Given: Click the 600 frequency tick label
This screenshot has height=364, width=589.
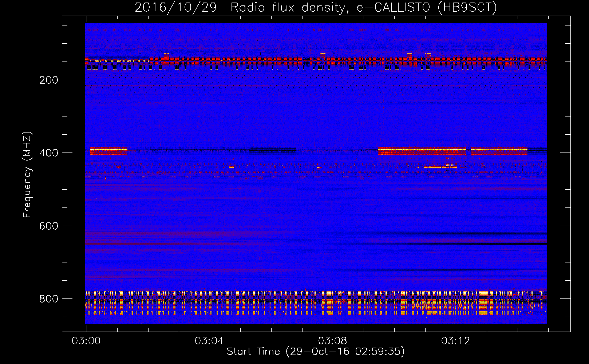Looking at the screenshot, I should (x=49, y=226).
